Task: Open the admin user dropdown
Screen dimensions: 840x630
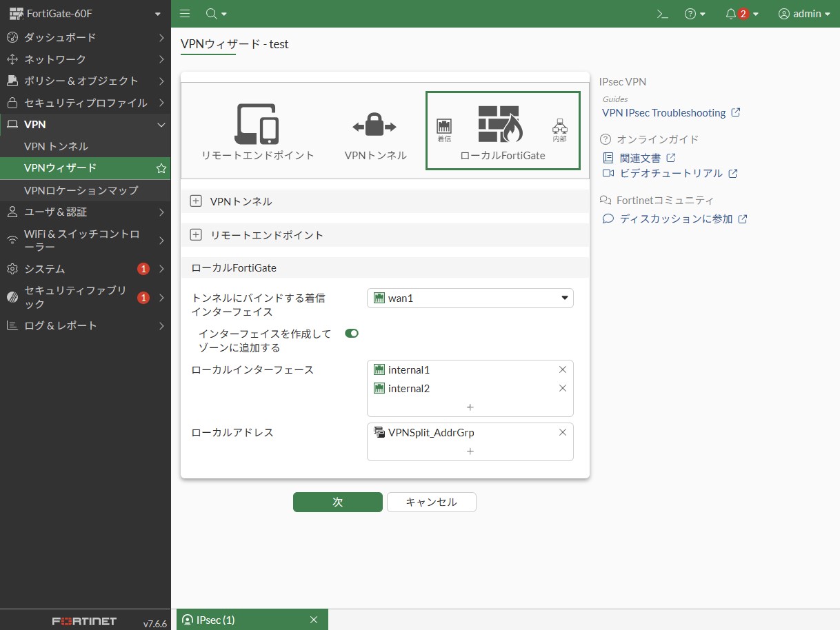Action: 804,14
